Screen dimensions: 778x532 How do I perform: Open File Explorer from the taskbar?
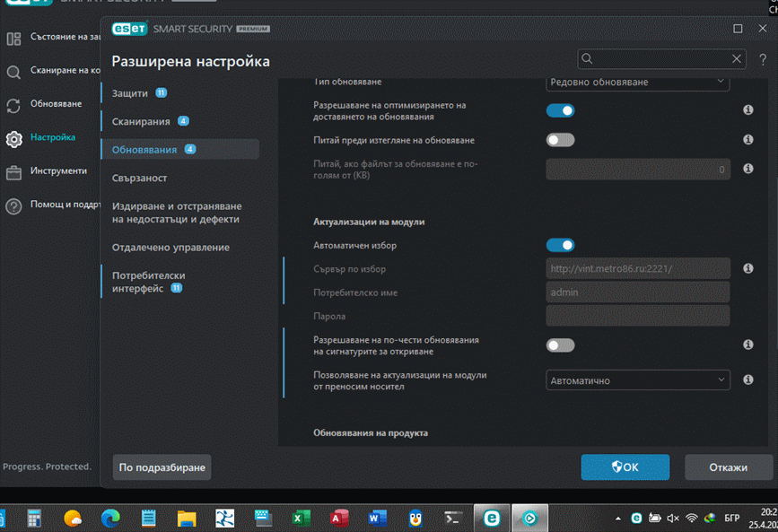[x=187, y=519]
